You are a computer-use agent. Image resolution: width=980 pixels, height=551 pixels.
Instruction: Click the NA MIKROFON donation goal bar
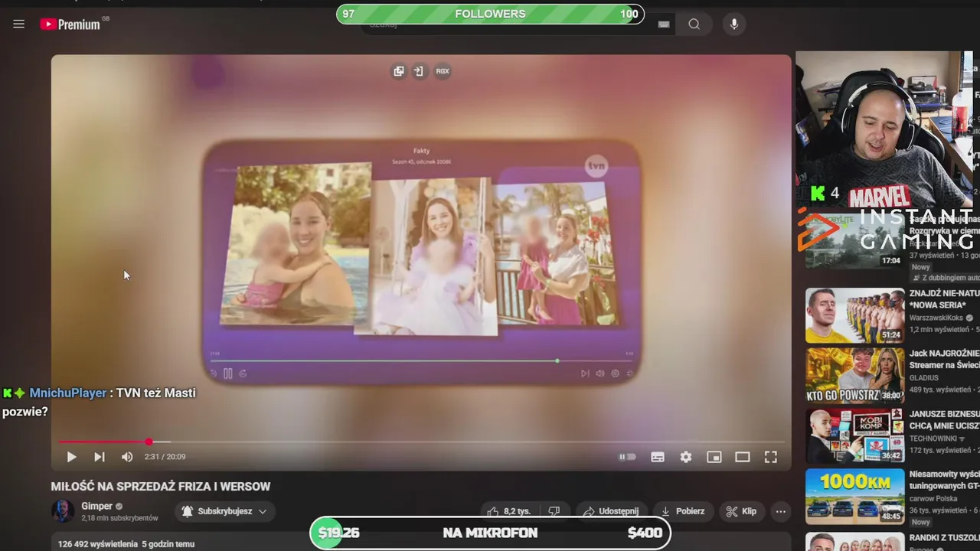(x=490, y=533)
